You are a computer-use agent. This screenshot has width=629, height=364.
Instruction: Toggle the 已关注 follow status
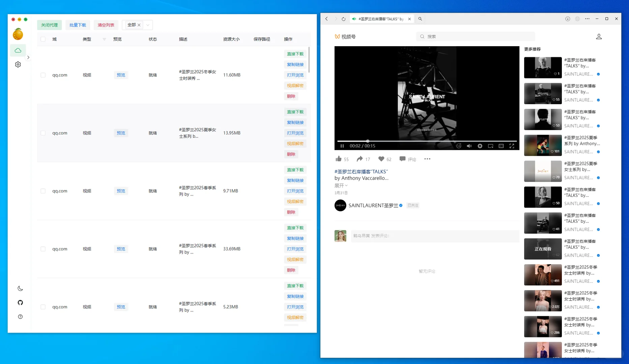413,205
